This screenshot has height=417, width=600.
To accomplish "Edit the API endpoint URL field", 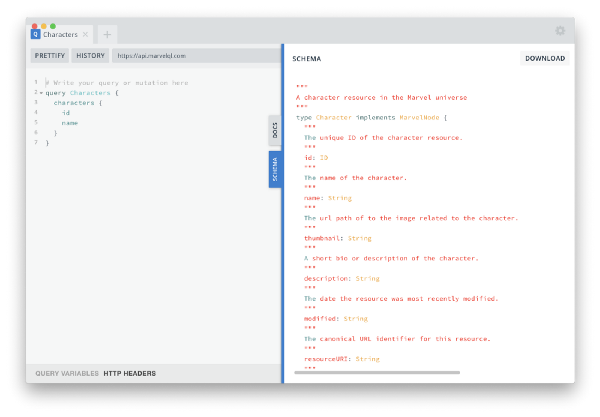I will 196,55.
